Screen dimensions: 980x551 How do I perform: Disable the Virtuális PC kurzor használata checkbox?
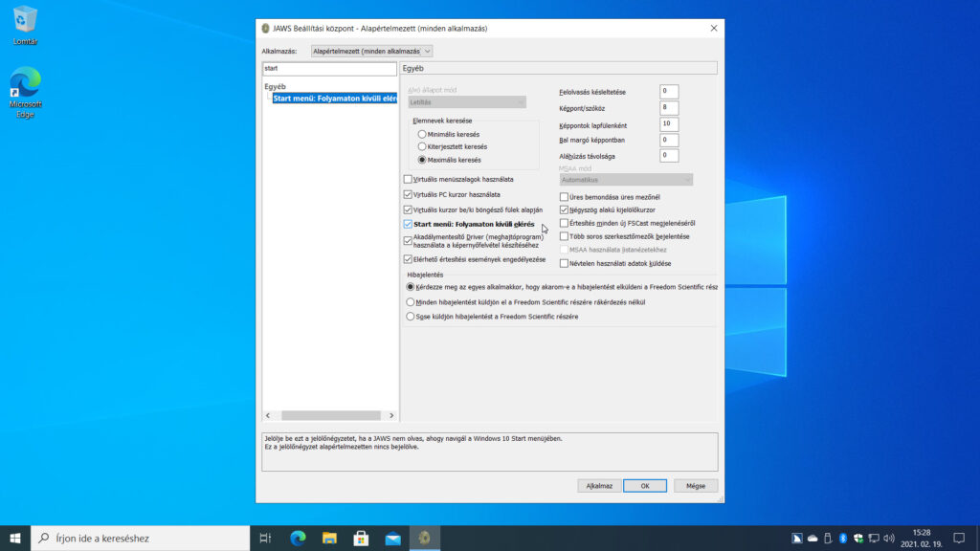tap(408, 195)
